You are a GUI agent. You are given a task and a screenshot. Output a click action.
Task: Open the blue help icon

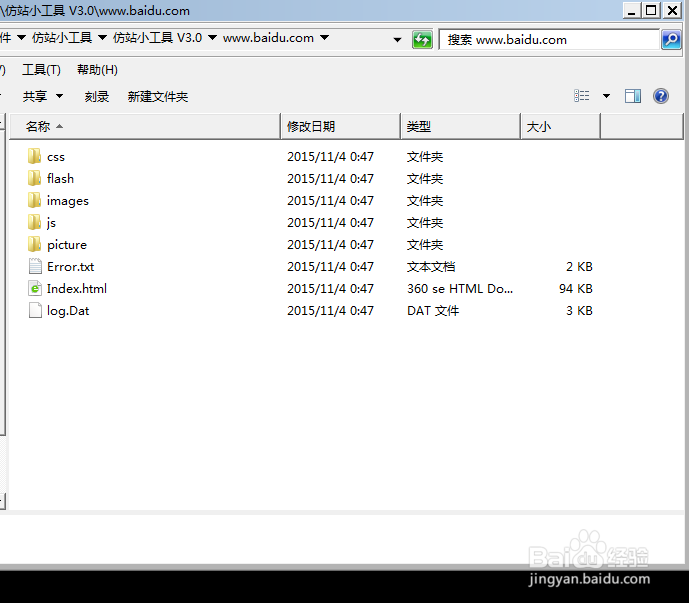(x=661, y=96)
